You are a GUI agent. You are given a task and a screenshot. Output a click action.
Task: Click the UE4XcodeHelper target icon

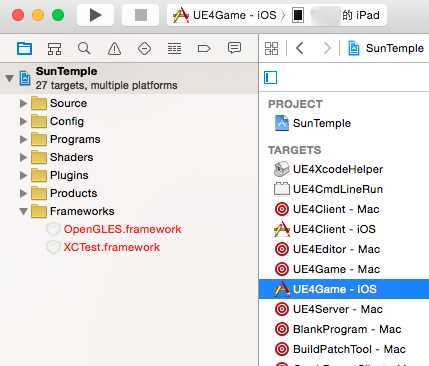(282, 169)
